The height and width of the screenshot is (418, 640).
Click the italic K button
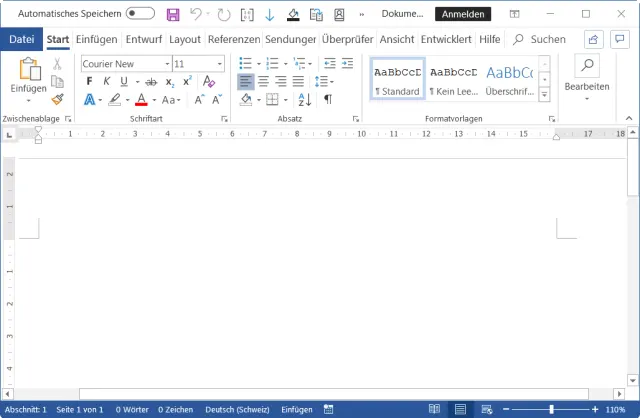pyautogui.click(x=105, y=81)
